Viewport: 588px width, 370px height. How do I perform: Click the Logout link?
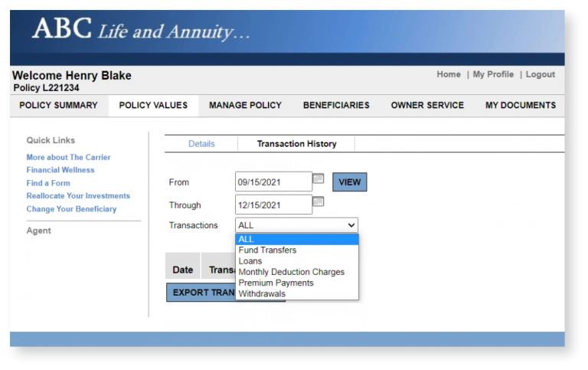[x=541, y=74]
